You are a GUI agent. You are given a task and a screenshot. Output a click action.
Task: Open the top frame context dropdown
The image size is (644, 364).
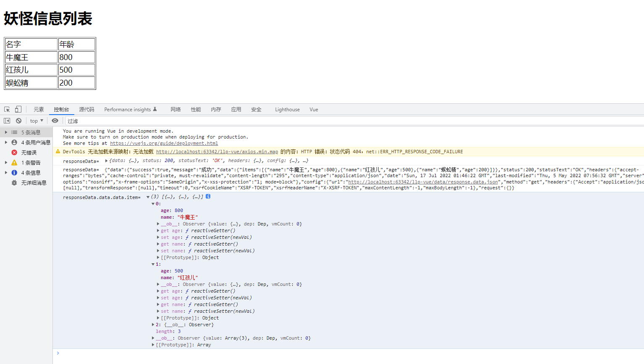36,120
